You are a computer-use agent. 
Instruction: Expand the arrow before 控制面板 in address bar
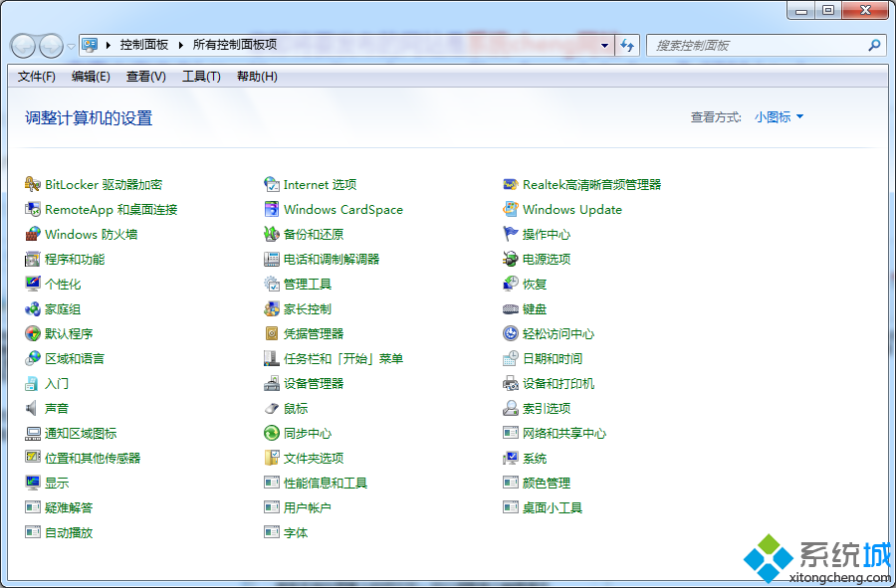pyautogui.click(x=108, y=45)
